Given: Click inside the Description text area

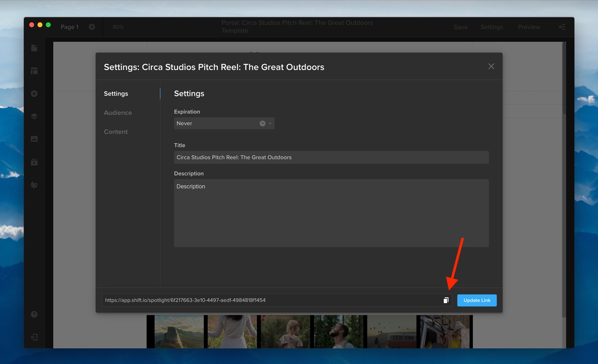Looking at the screenshot, I should coord(331,213).
